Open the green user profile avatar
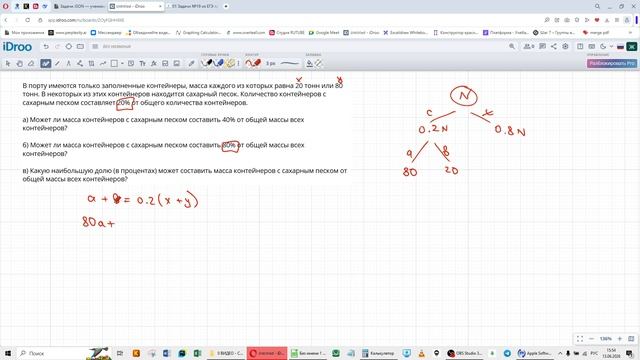This screenshot has height=360, width=640. click(632, 47)
